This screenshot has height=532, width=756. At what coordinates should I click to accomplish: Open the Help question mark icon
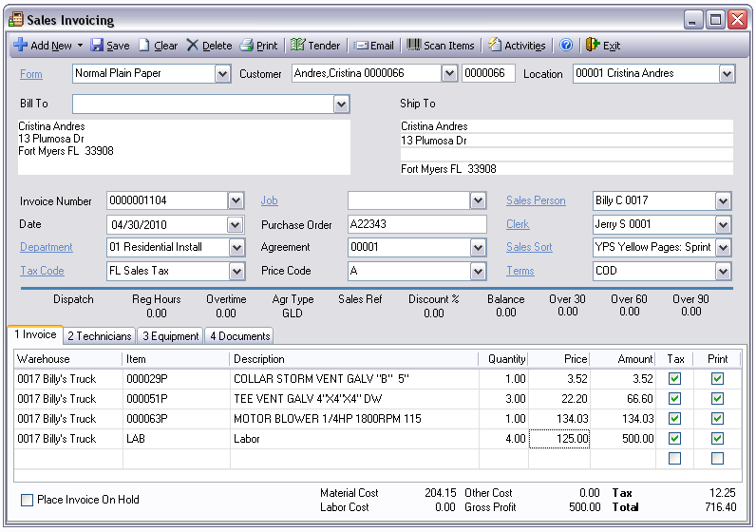pyautogui.click(x=566, y=46)
